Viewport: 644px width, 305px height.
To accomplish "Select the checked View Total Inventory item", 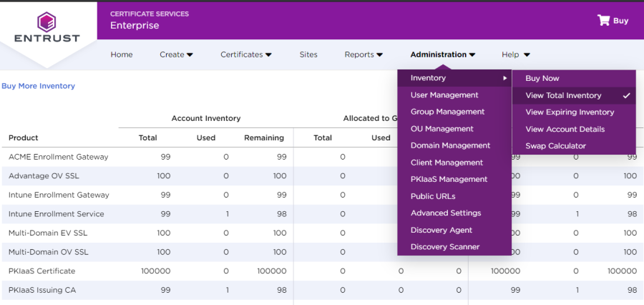I will click(x=563, y=95).
